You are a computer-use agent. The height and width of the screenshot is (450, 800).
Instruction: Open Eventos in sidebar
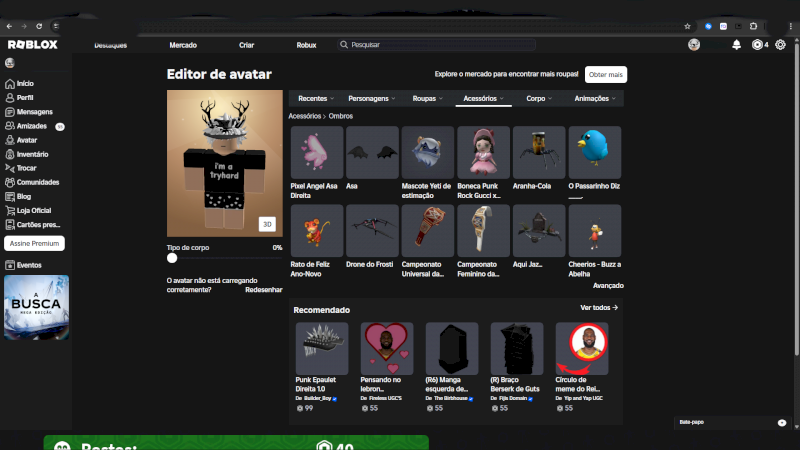coord(23,265)
